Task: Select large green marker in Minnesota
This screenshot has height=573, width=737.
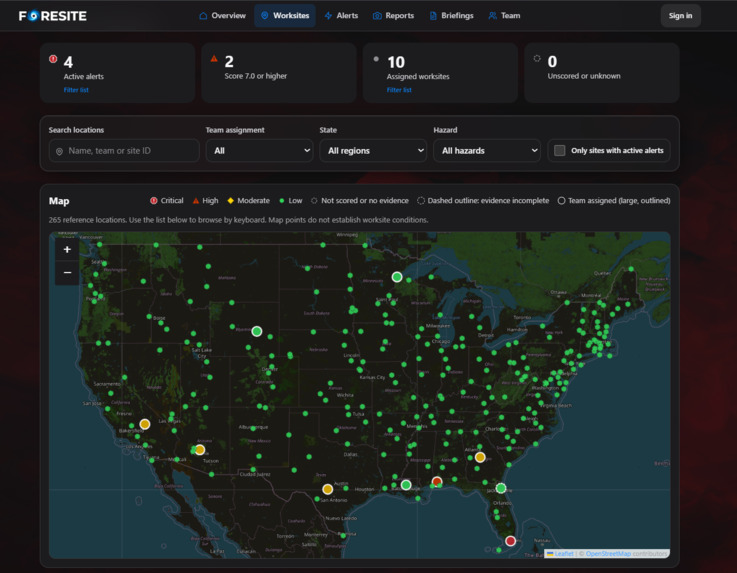Action: (397, 277)
